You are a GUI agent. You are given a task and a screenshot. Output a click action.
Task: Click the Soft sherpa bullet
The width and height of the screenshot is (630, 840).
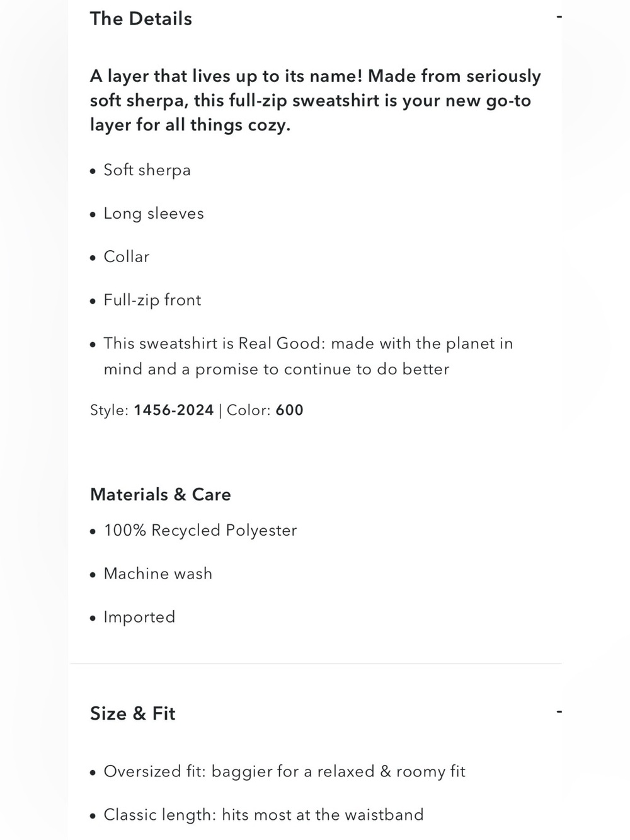147,170
